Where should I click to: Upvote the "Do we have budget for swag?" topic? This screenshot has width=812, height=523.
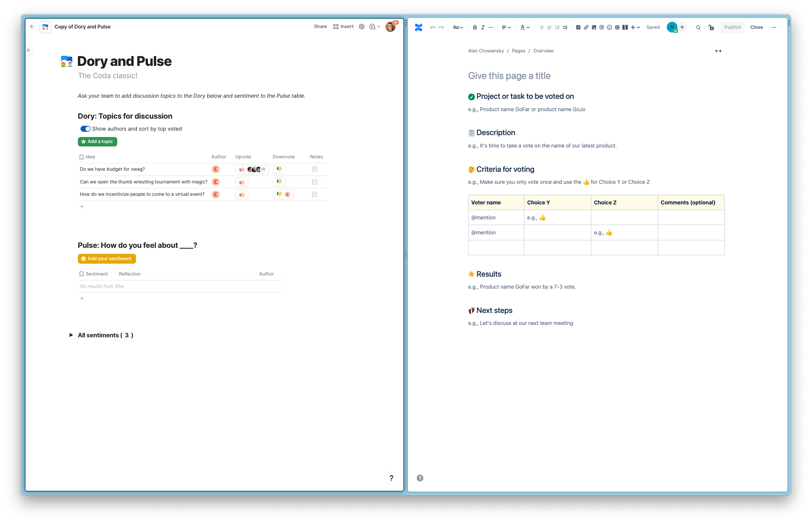tap(242, 169)
